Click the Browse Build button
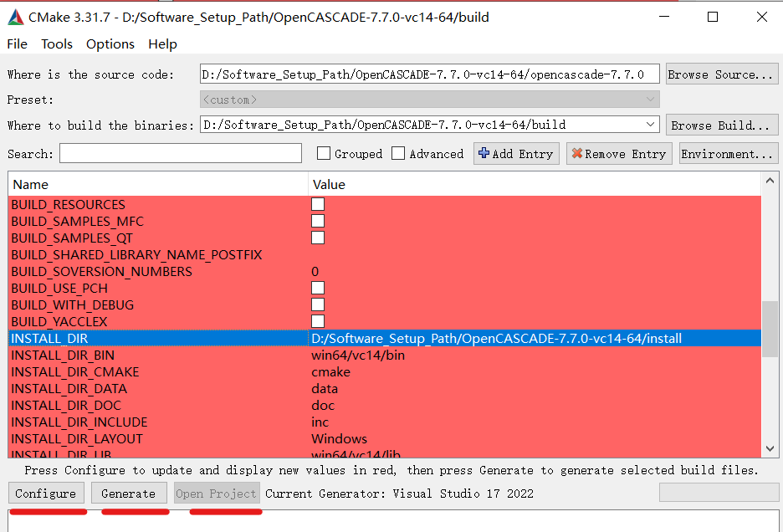Screen dimensions: 783x532 coord(722,125)
